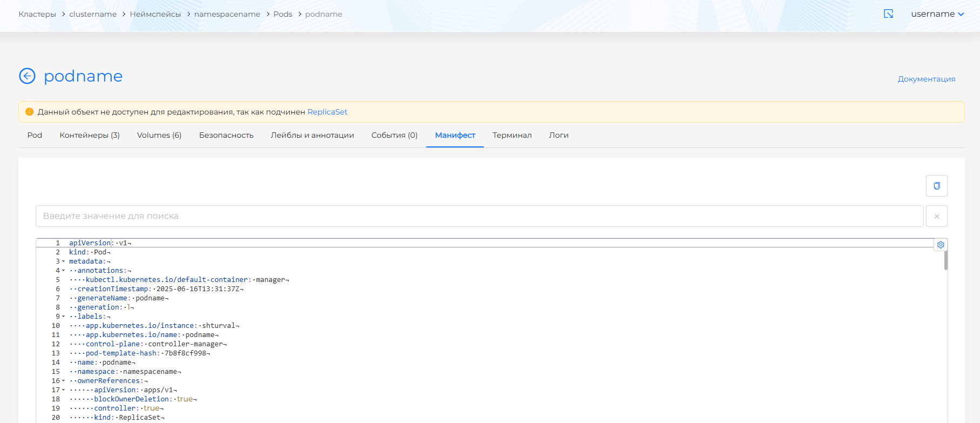This screenshot has width=980, height=423.
Task: Open the Volumes (6) tab
Action: pos(159,135)
